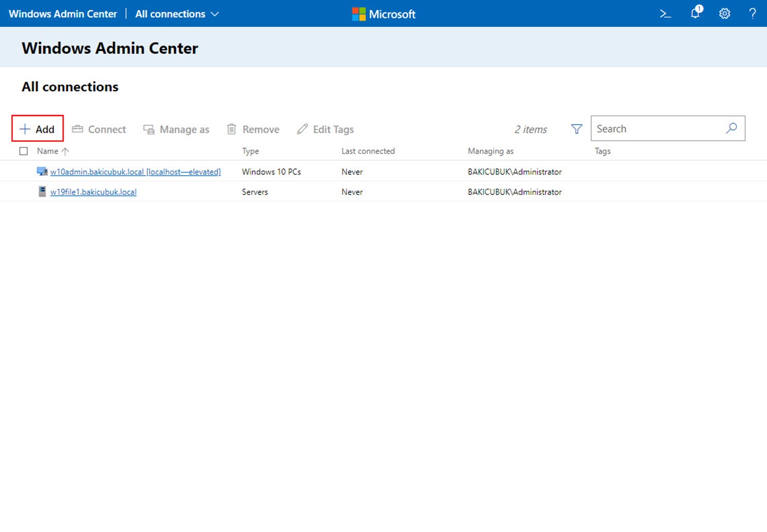This screenshot has height=532, width=767.
Task: Click the Connect toolbar button
Action: [99, 129]
